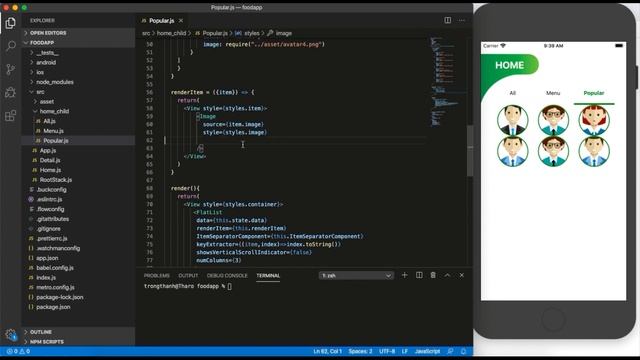Switch to the OUTPUT panel tab
The width and height of the screenshot is (640, 360).
coord(188,276)
